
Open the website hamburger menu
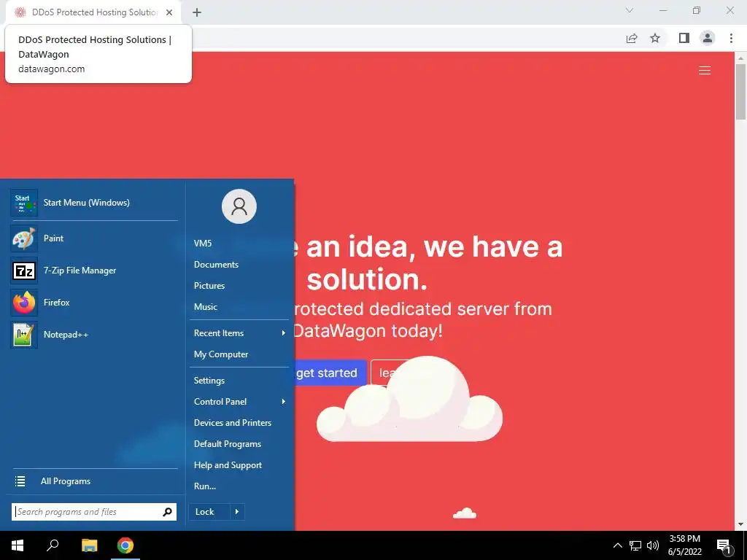coord(705,71)
